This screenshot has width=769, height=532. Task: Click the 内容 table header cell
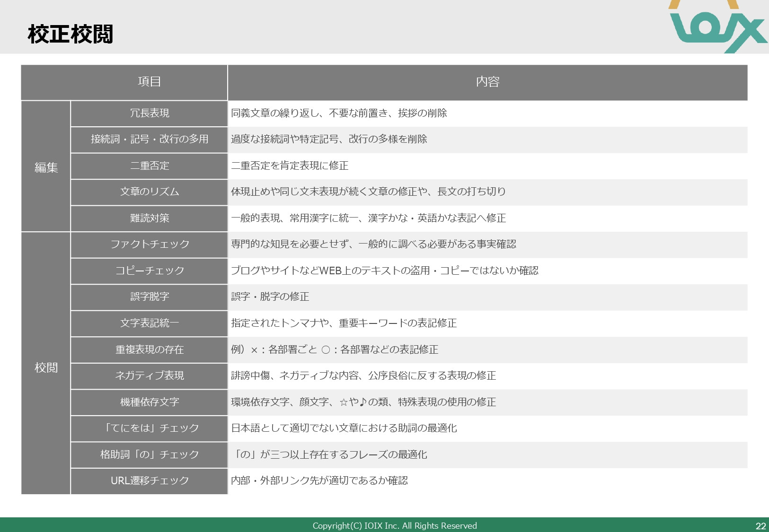click(488, 82)
